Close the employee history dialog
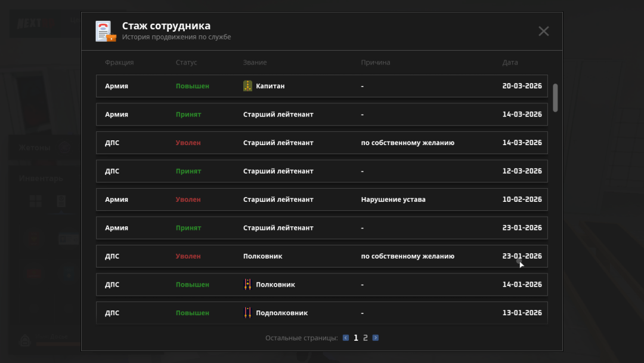 pos(543,31)
